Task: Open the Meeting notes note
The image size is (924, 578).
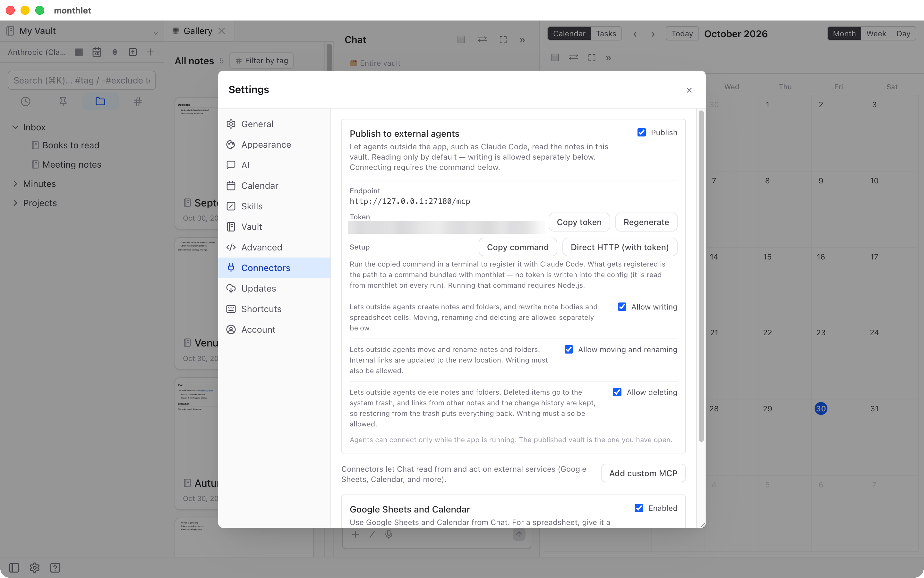Action: click(72, 164)
